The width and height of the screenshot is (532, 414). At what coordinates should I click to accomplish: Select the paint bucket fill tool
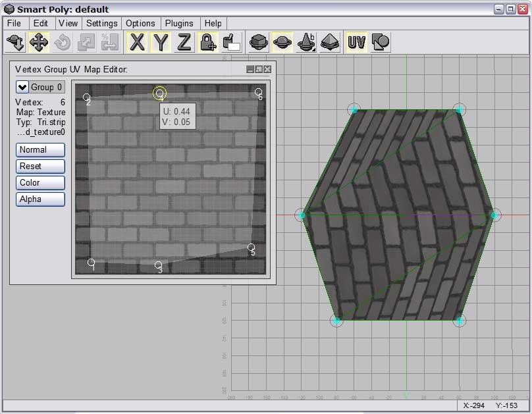coord(231,42)
